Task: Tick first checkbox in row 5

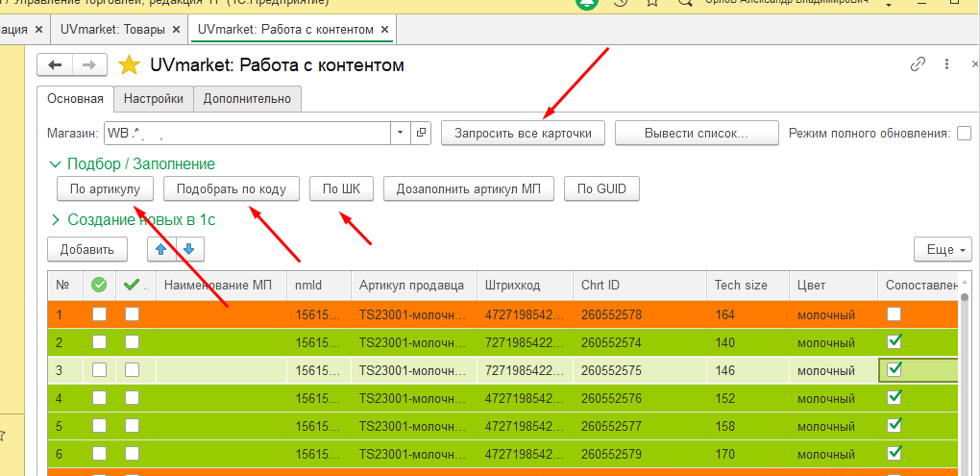Action: (99, 425)
